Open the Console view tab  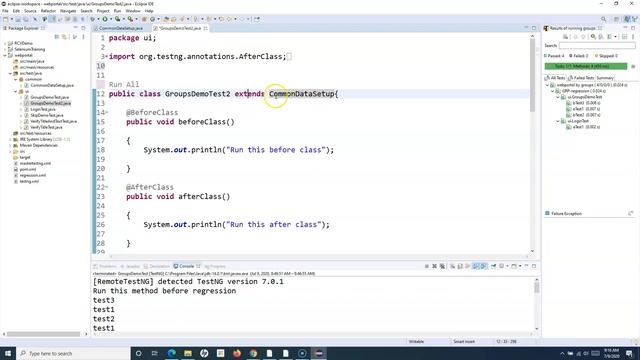tap(186, 266)
